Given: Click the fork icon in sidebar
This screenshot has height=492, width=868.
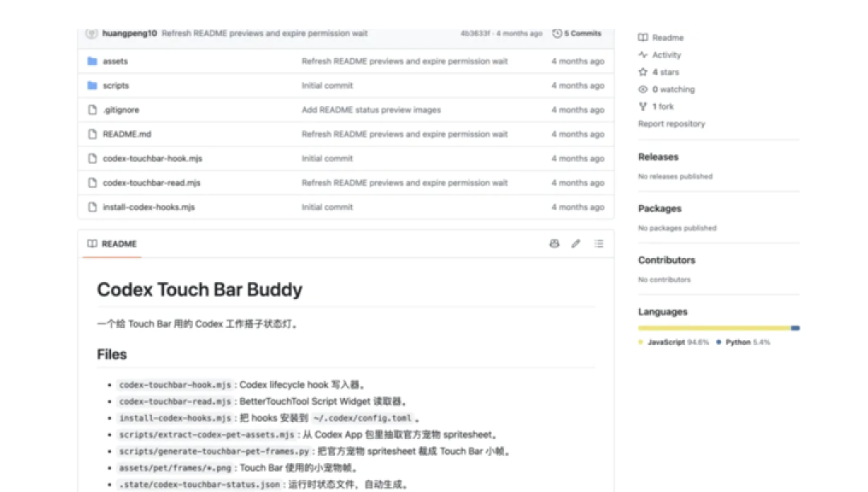Looking at the screenshot, I should (x=643, y=106).
